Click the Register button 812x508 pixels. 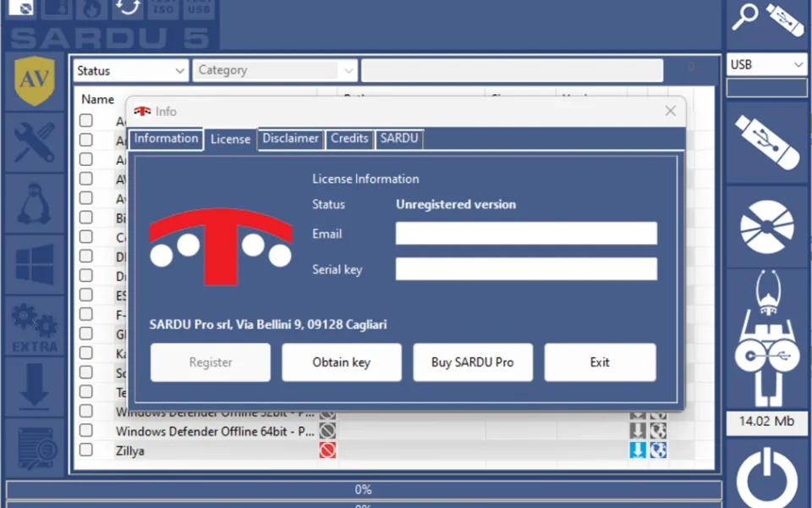[x=211, y=362]
